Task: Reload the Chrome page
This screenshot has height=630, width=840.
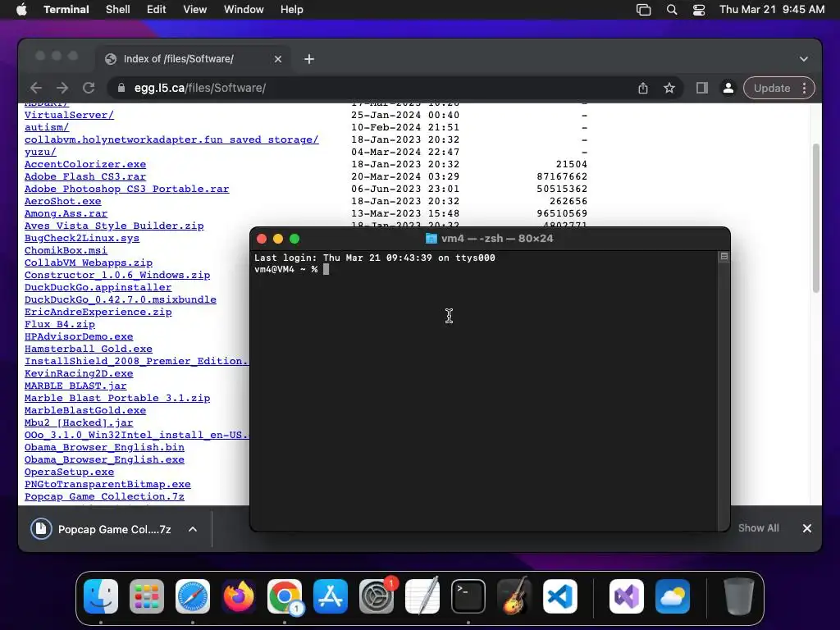Action: (89, 88)
